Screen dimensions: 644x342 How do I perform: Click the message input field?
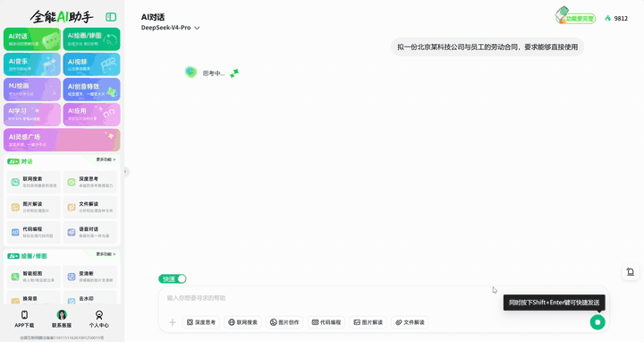tap(328, 298)
